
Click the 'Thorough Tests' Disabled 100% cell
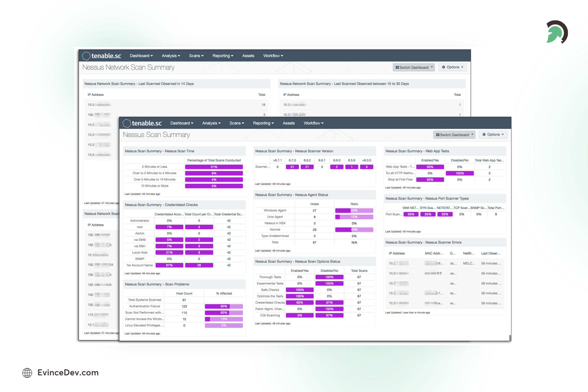330,277
